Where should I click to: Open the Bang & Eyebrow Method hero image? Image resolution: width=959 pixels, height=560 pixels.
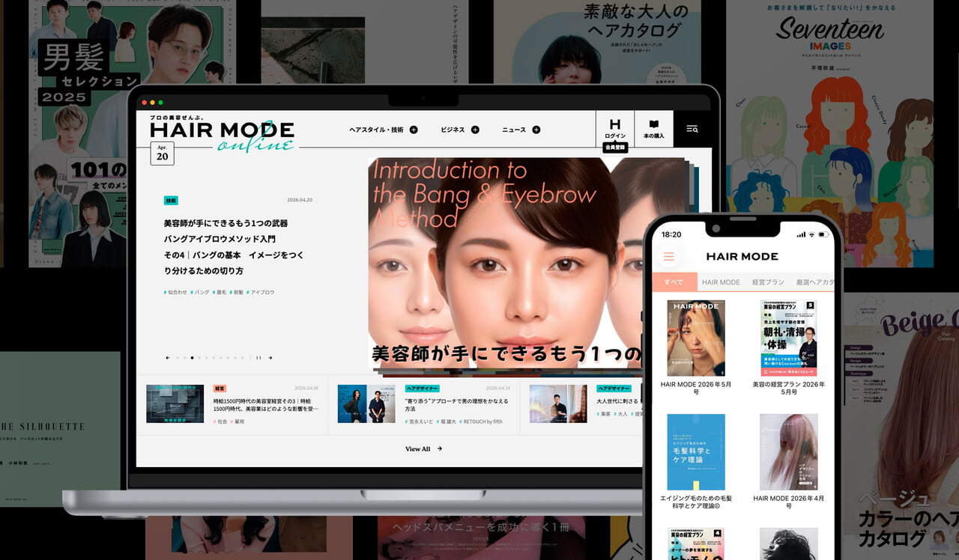point(506,264)
